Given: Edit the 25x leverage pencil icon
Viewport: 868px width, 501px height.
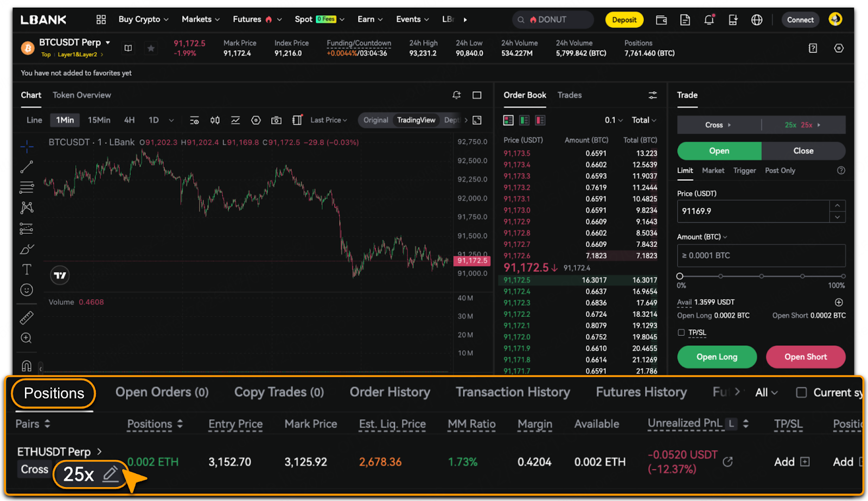Looking at the screenshot, I should (111, 473).
